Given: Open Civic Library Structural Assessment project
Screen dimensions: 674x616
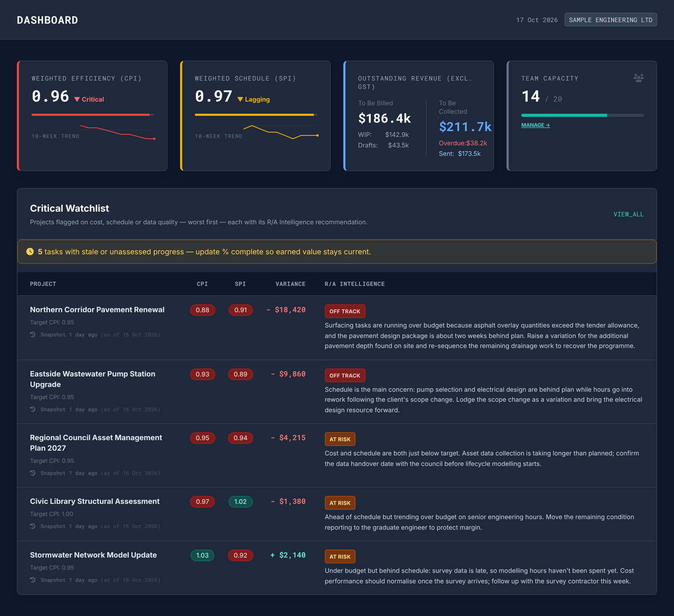Looking at the screenshot, I should pos(95,501).
